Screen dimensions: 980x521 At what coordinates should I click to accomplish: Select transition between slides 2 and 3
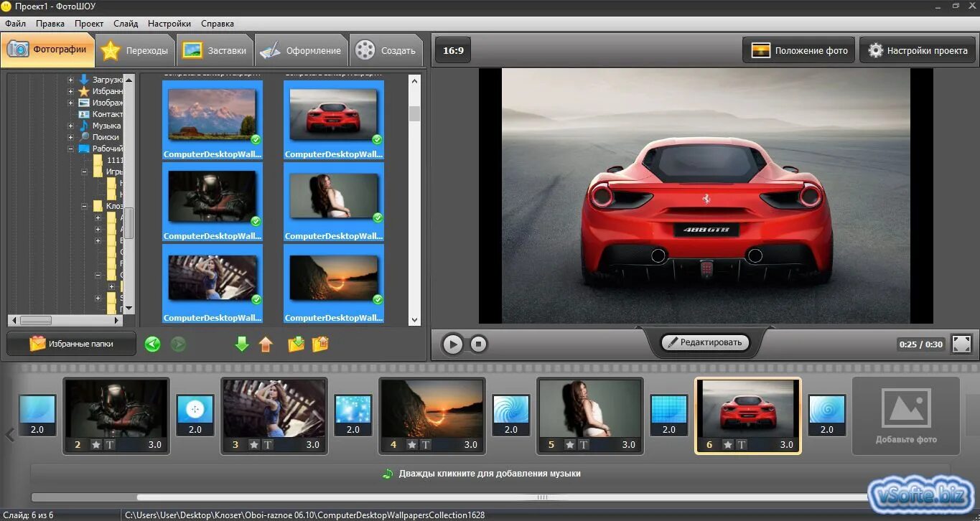pyautogui.click(x=195, y=416)
